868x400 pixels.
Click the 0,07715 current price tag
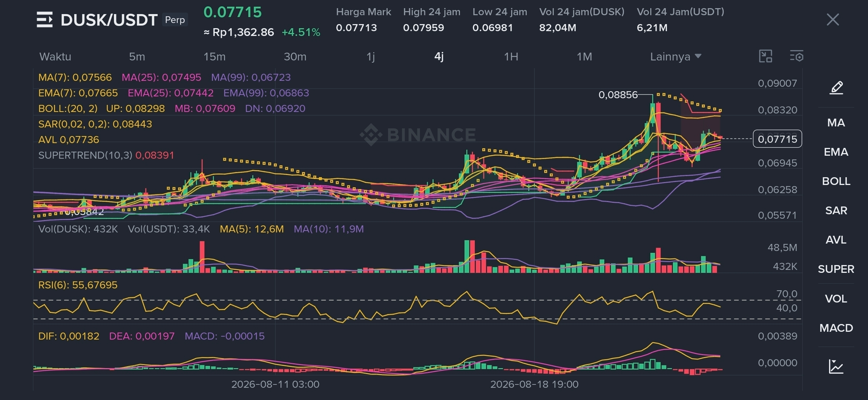click(x=777, y=139)
